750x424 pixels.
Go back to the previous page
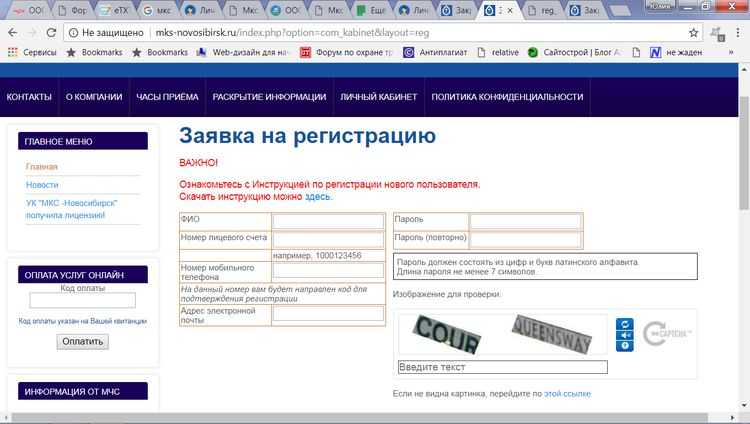point(12,33)
